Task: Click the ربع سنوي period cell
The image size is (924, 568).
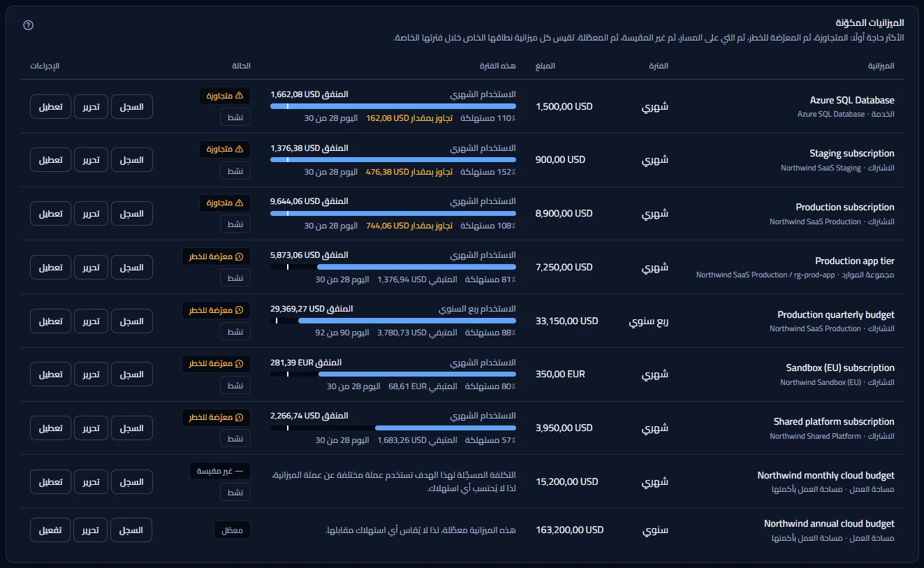Action: coord(649,321)
